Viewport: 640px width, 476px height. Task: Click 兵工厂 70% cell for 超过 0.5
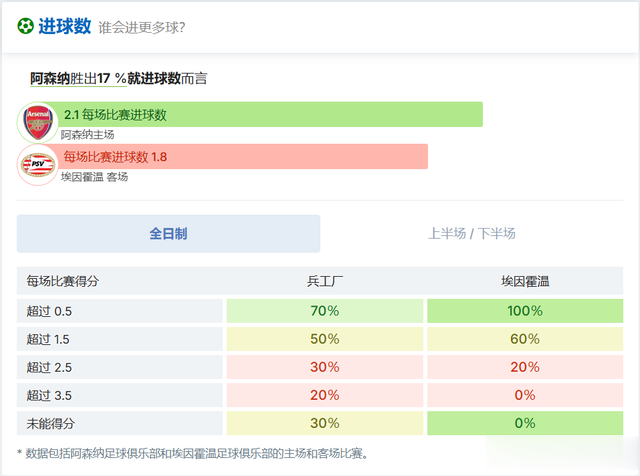(325, 311)
